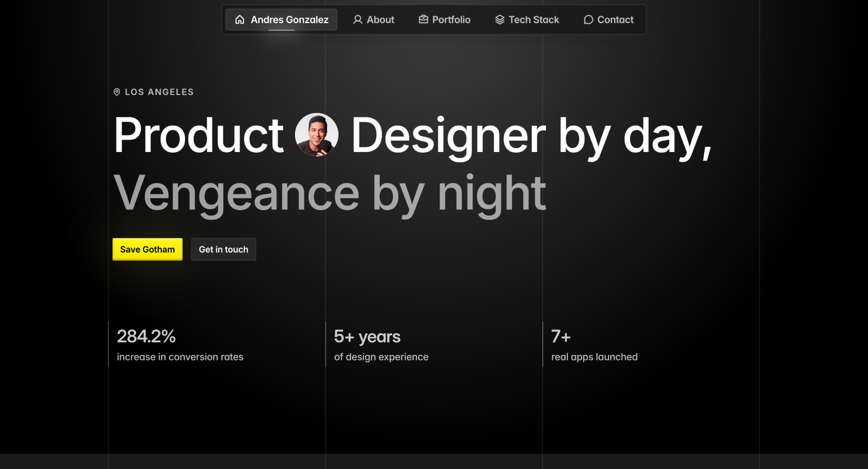The width and height of the screenshot is (868, 469).
Task: Click the LOS ANGELES location label
Action: pyautogui.click(x=159, y=92)
